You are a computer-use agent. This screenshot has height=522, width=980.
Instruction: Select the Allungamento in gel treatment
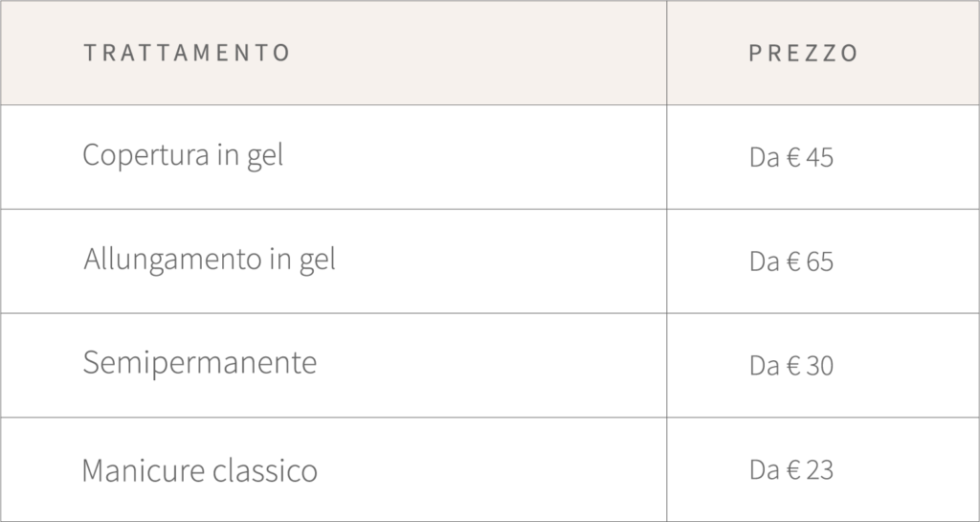(x=210, y=260)
